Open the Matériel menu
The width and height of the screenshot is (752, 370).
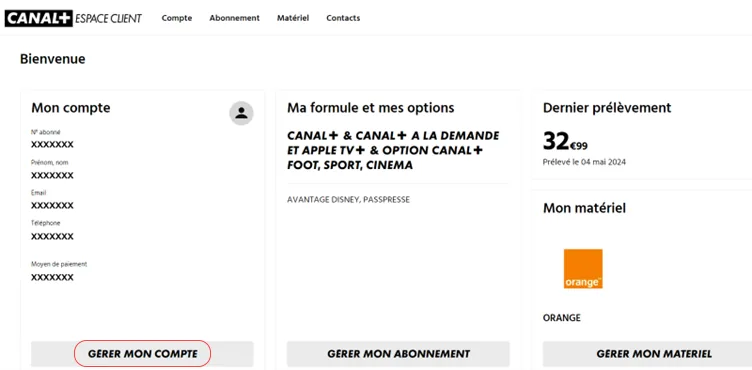(x=293, y=18)
